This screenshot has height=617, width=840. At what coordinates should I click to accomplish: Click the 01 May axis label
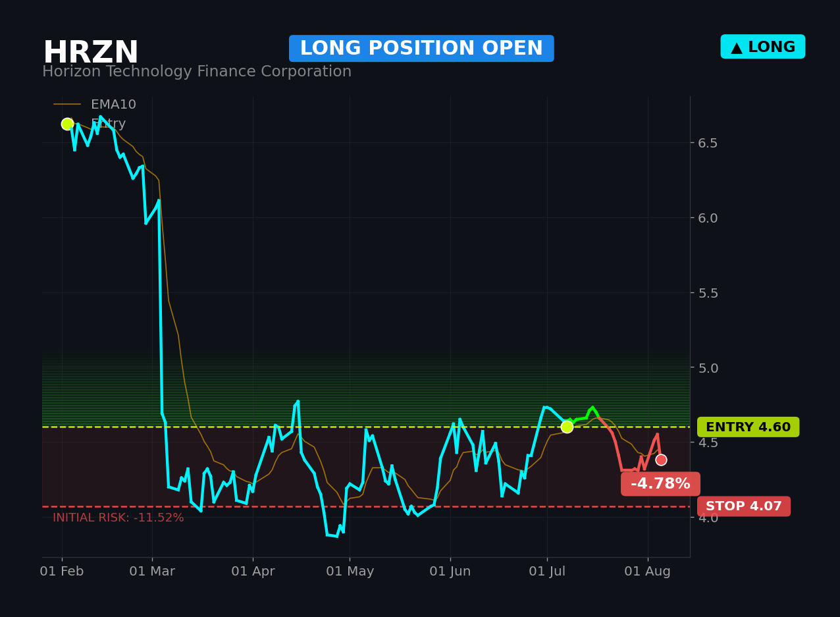pyautogui.click(x=350, y=572)
